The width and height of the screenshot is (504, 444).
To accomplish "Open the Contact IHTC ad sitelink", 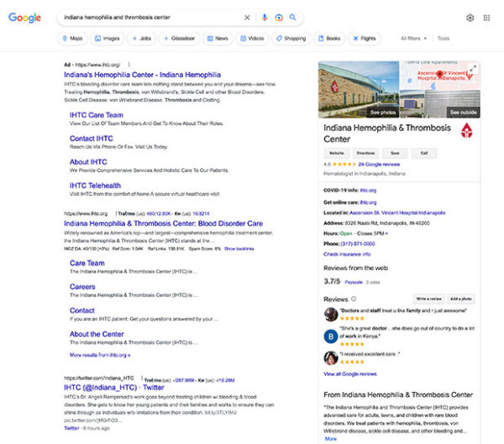I will click(x=92, y=138).
